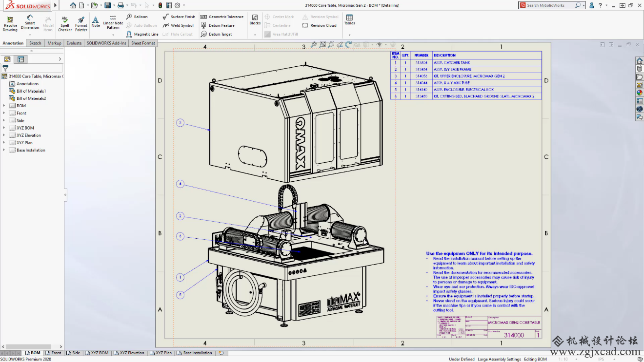The width and height of the screenshot is (644, 362).
Task: Select balloon number 3 on the drawing
Action: (180, 123)
